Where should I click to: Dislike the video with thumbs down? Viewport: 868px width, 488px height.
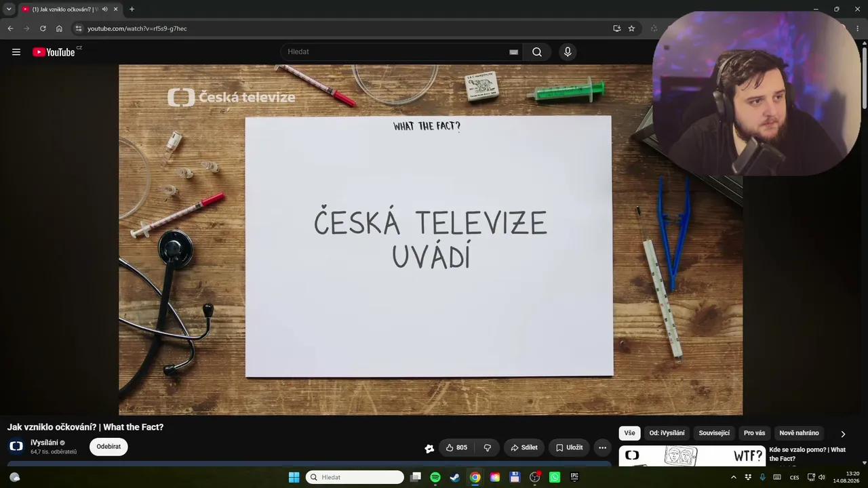(x=488, y=447)
